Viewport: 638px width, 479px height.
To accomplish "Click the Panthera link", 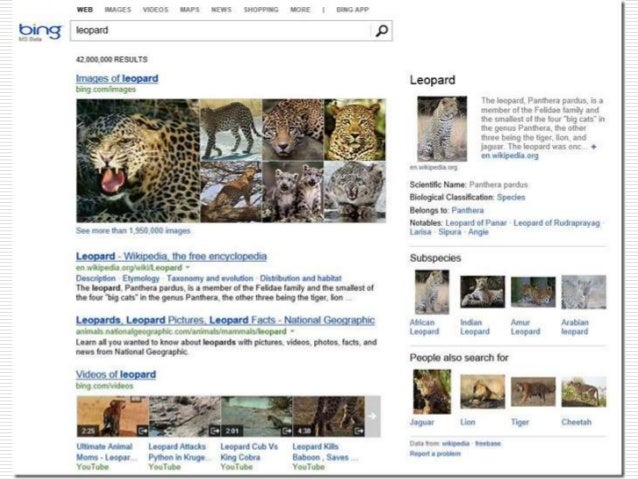I will 468,210.
